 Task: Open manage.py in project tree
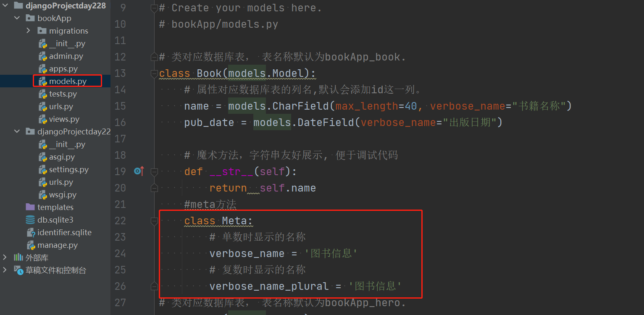58,245
